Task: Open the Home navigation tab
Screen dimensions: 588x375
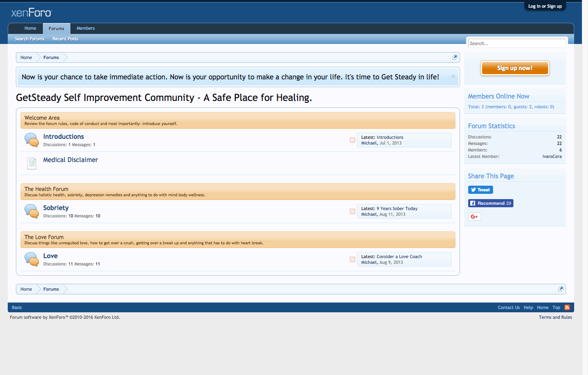Action: coord(30,29)
